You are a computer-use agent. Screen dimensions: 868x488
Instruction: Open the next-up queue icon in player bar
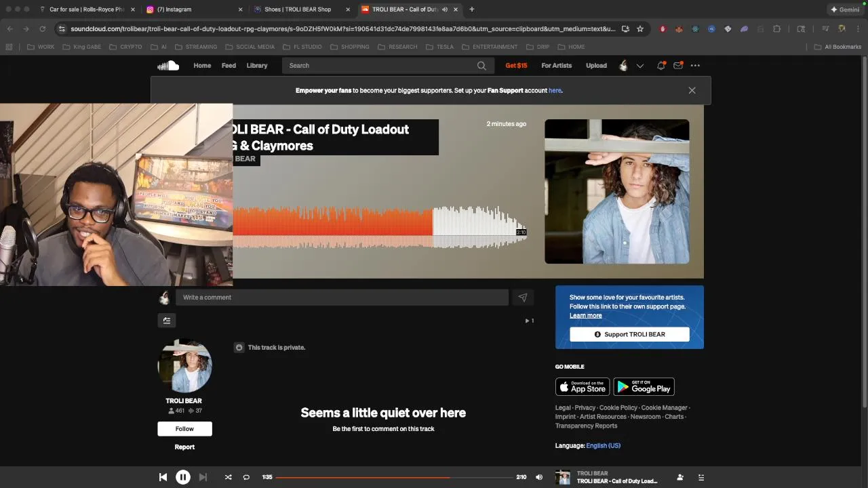[701, 477]
